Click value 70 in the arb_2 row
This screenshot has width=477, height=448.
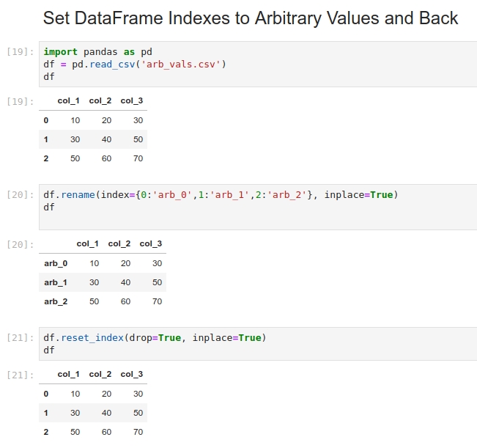[157, 301]
